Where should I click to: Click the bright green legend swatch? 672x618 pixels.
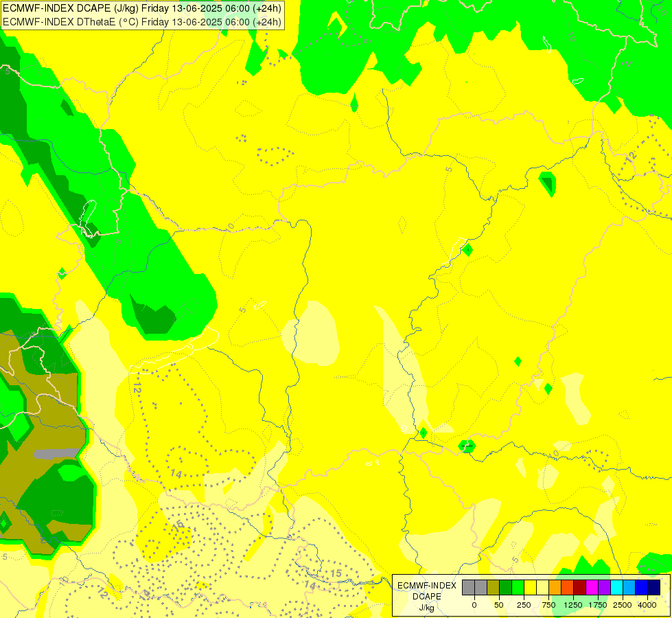[x=518, y=588]
